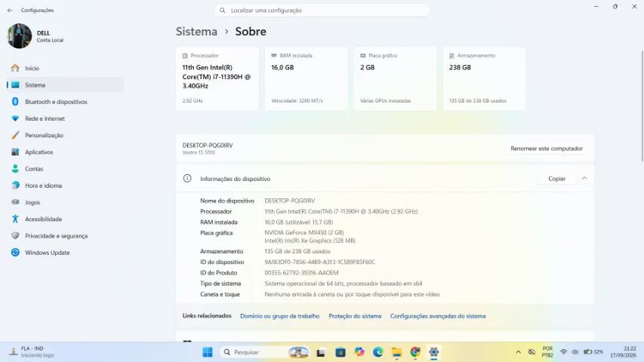Focus the Localizar uma configuração search field

click(x=322, y=11)
